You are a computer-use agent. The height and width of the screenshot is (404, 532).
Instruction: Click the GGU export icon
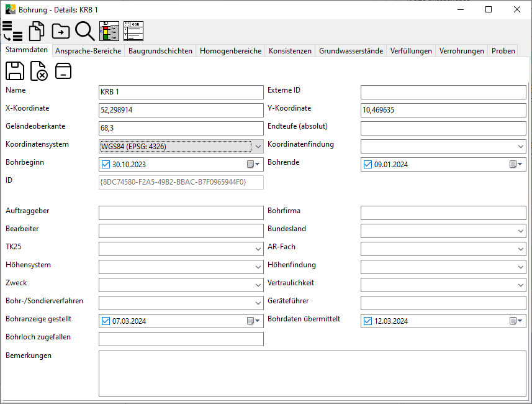click(x=133, y=31)
